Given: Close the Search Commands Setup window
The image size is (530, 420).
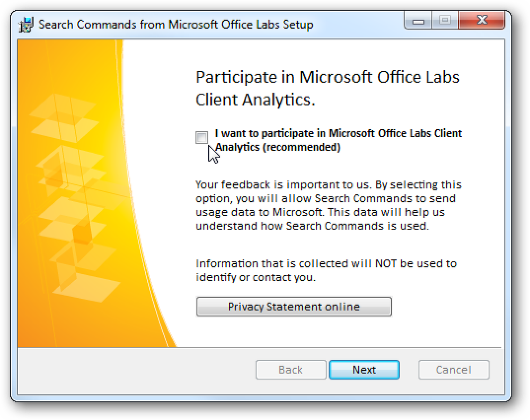Looking at the screenshot, I should [481, 20].
